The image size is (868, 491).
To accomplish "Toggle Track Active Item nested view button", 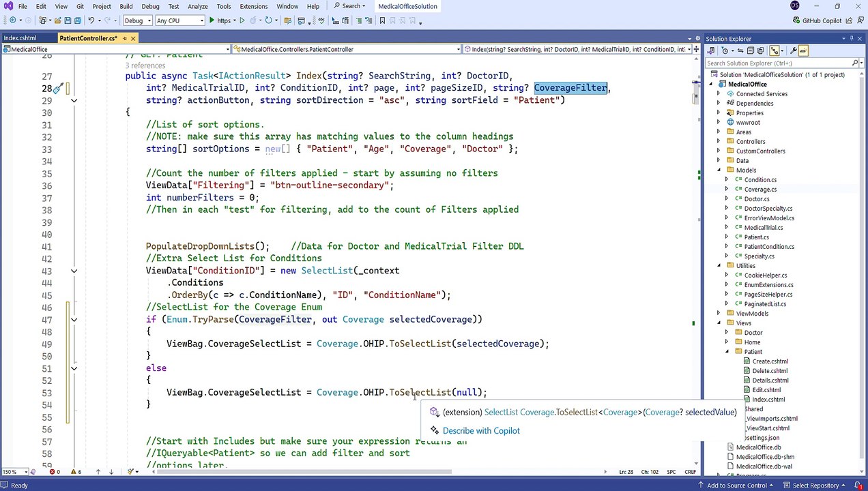I will 775,50.
